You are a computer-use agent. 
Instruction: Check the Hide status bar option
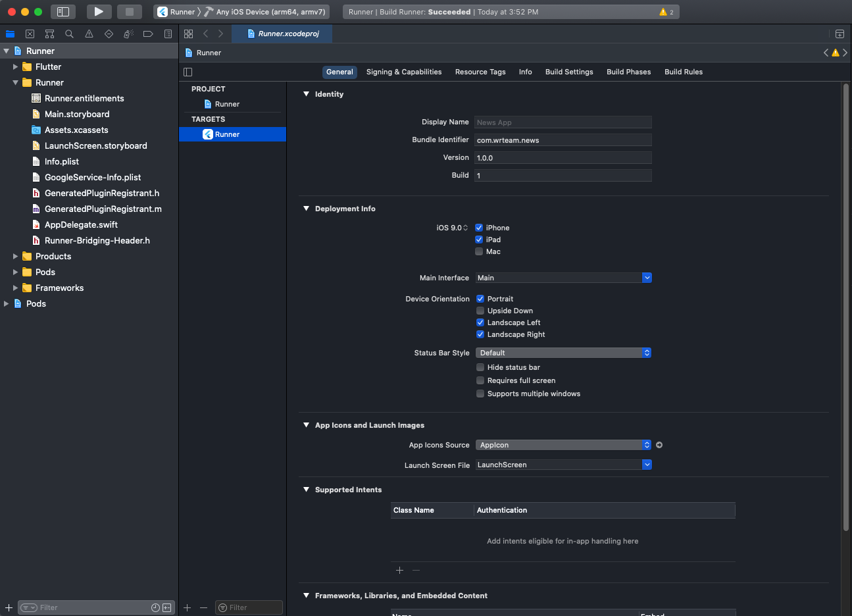[480, 367]
